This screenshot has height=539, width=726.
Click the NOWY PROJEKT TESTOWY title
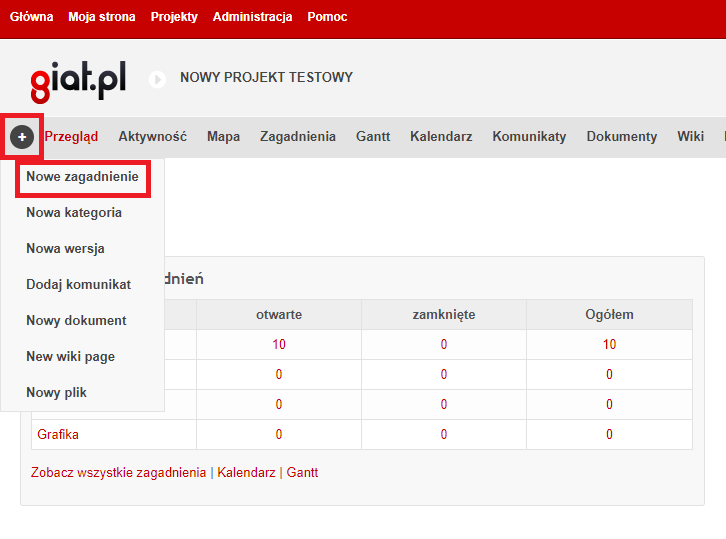pos(266,77)
